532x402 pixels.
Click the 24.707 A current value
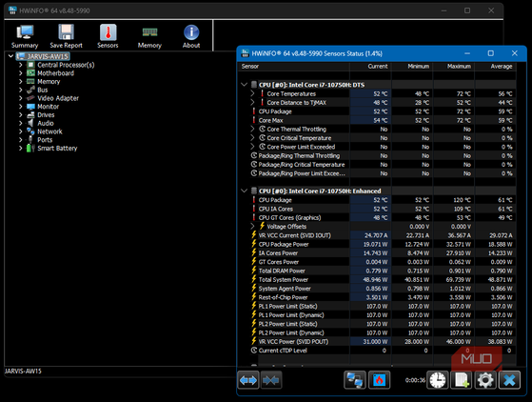376,235
